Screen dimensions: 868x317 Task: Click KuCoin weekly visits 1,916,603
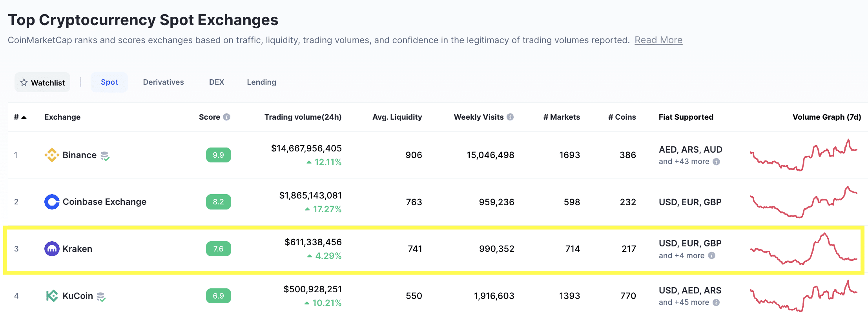[x=494, y=296]
